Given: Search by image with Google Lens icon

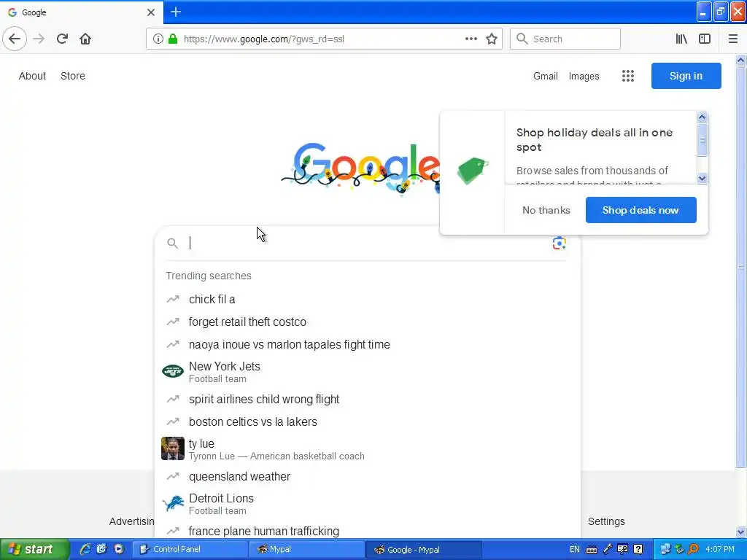Looking at the screenshot, I should tap(560, 244).
